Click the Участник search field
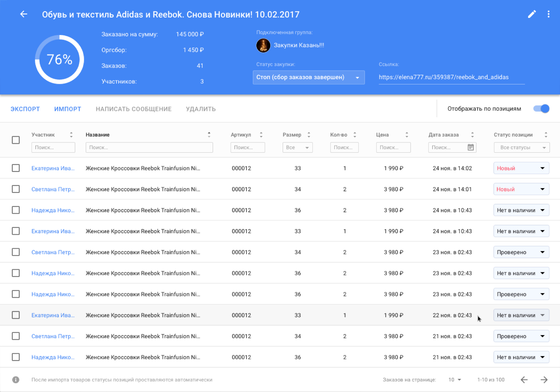Image resolution: width=560 pixels, height=392 pixels. [x=53, y=147]
